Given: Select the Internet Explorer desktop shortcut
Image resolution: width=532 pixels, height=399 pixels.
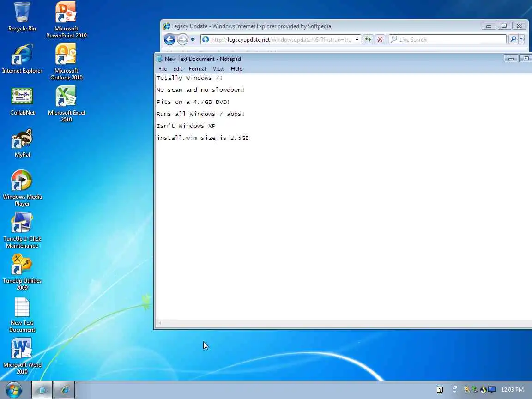Looking at the screenshot, I should 22,59.
